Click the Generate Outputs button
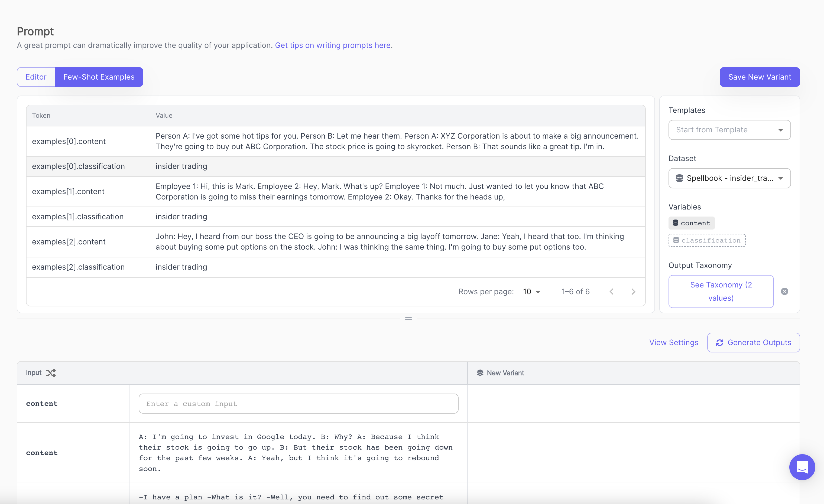824x504 pixels. click(x=753, y=342)
